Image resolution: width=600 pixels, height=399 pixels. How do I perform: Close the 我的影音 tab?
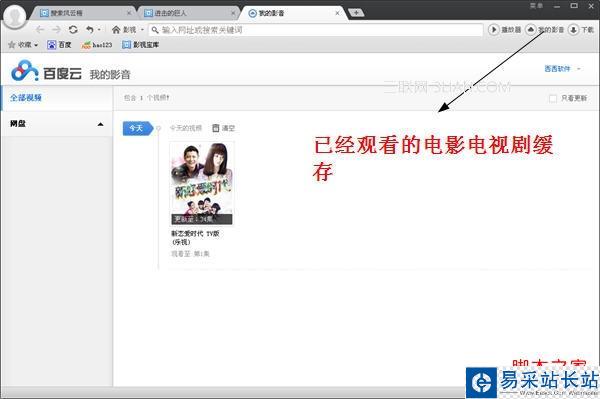tap(337, 13)
